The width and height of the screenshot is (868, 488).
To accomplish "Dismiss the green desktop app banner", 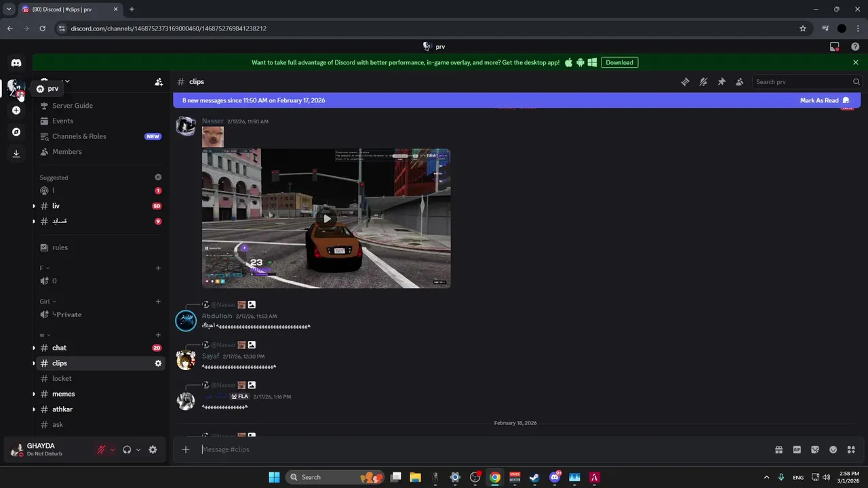I will coord(856,62).
